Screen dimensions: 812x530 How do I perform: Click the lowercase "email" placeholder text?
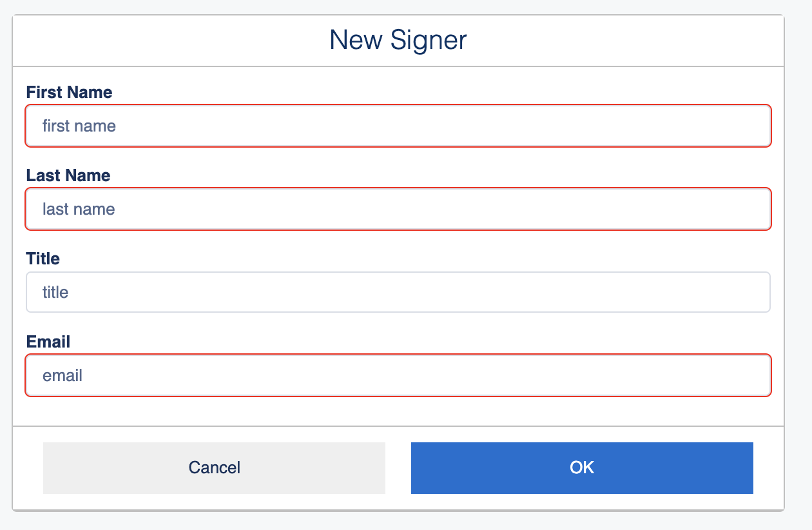(63, 375)
